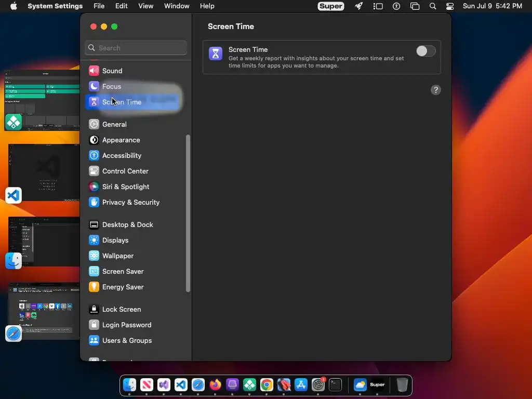Screen dimensions: 532x399
Task: Open Safari from the Dock
Action: [x=198, y=385]
